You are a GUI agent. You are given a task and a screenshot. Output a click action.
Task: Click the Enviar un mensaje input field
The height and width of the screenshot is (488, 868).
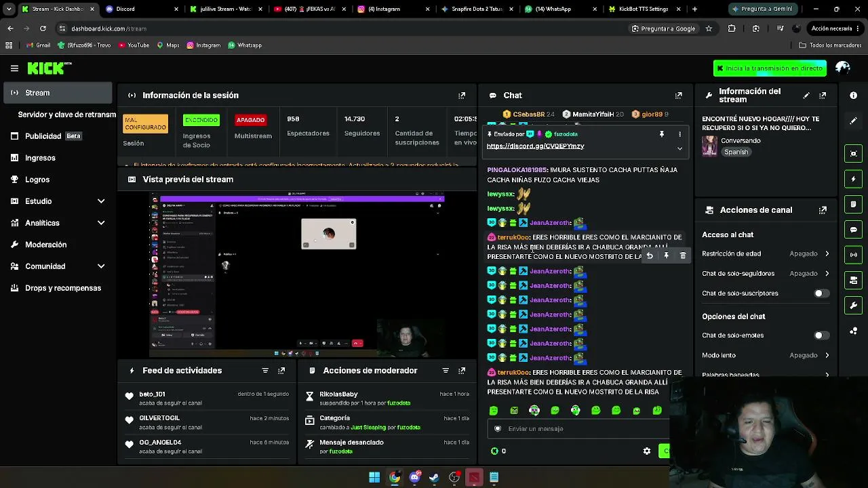tap(578, 429)
